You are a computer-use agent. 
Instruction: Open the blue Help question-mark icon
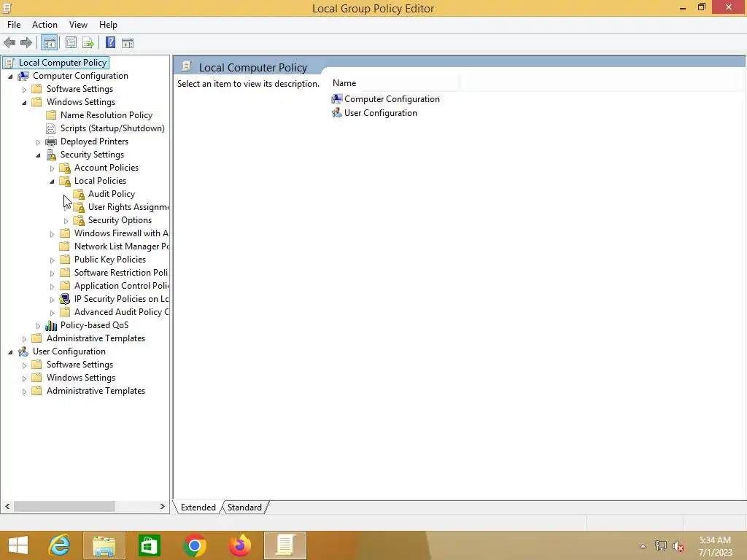tap(111, 42)
